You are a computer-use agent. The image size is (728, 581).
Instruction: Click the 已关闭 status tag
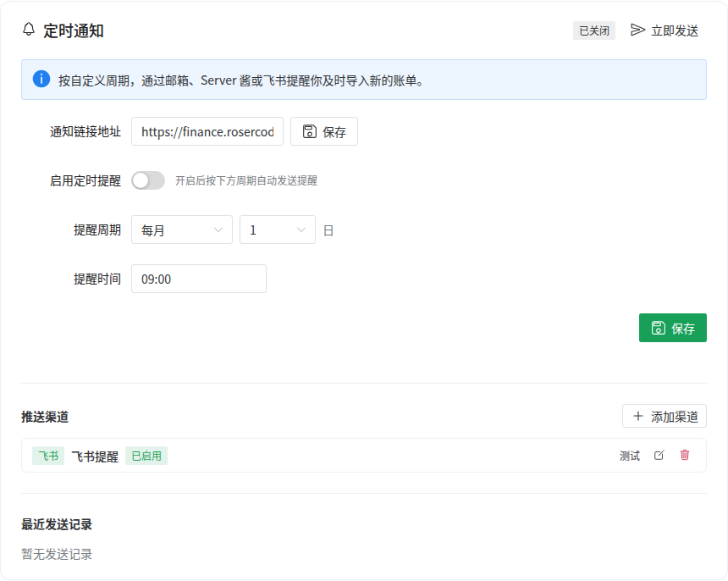pos(594,30)
